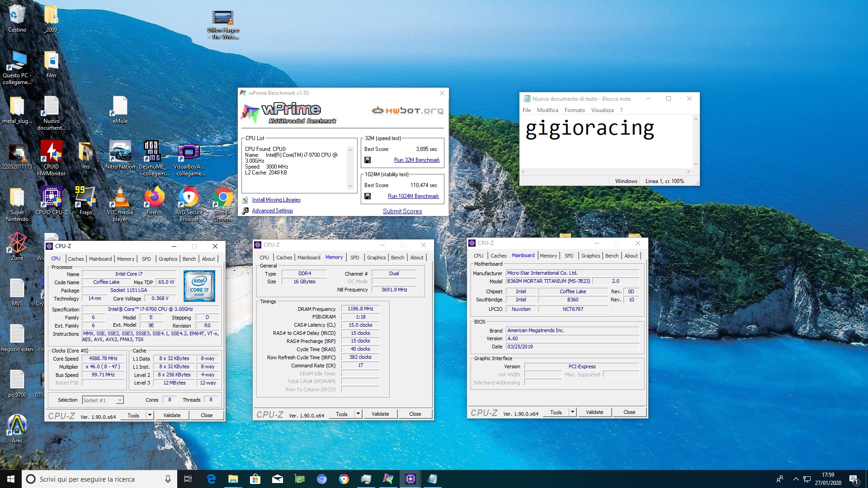Click Validate button in left CPU-Z window
The width and height of the screenshot is (868, 488).
(x=172, y=415)
